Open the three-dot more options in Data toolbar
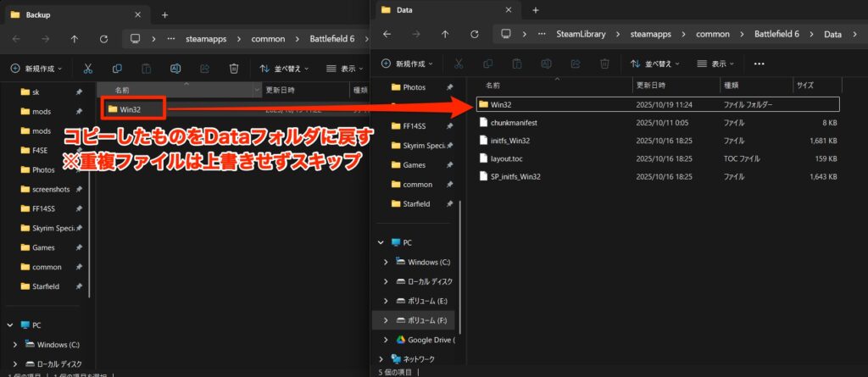Screen dimensions: 868x377 [759, 64]
